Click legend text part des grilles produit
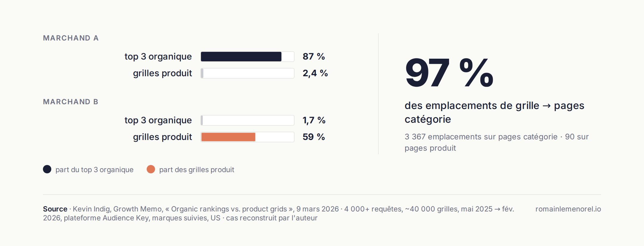The image size is (644, 246). pyautogui.click(x=197, y=170)
